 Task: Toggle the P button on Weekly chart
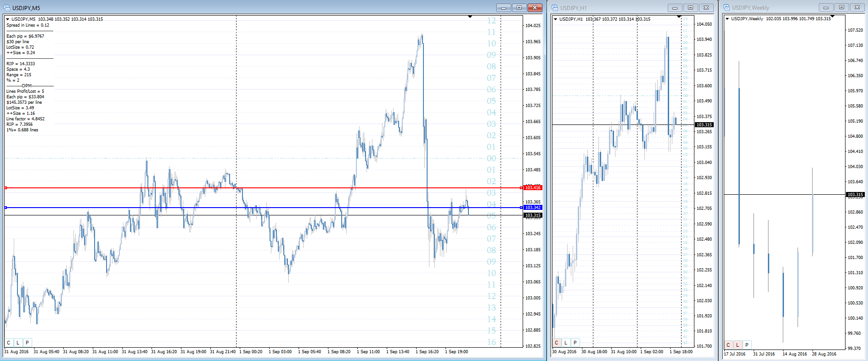747,345
